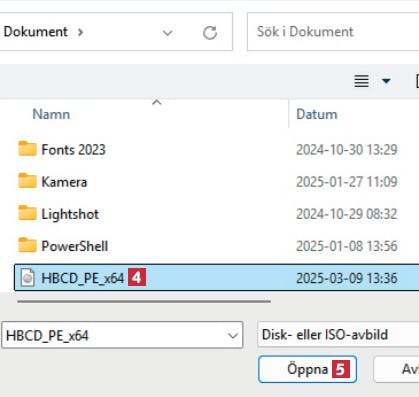Open the view layout list icon
This screenshot has height=397, width=419.
click(x=361, y=81)
